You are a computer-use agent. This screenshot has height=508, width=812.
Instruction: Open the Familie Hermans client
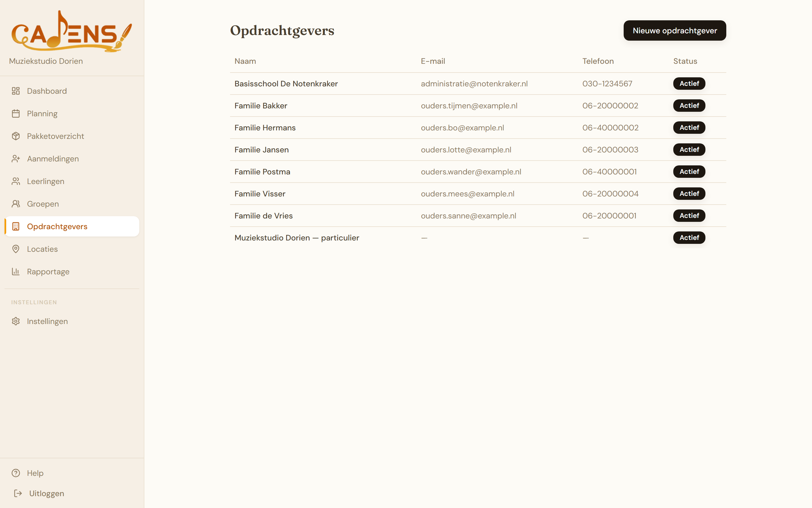pyautogui.click(x=478, y=128)
